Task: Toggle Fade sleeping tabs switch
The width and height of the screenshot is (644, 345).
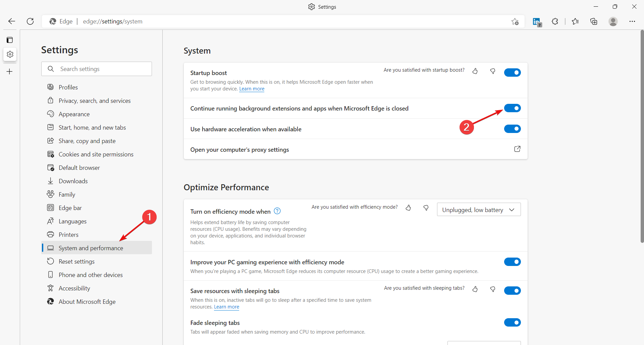Action: 512,323
